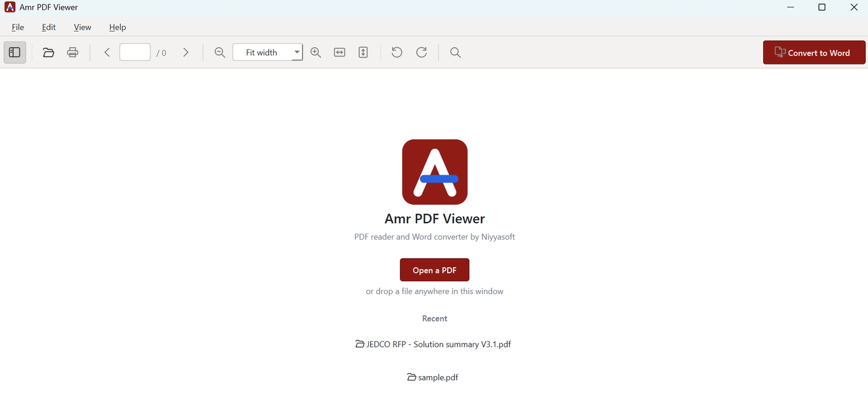Rotate clockwise using toolbar icon
The height and width of the screenshot is (418, 868).
tap(422, 53)
